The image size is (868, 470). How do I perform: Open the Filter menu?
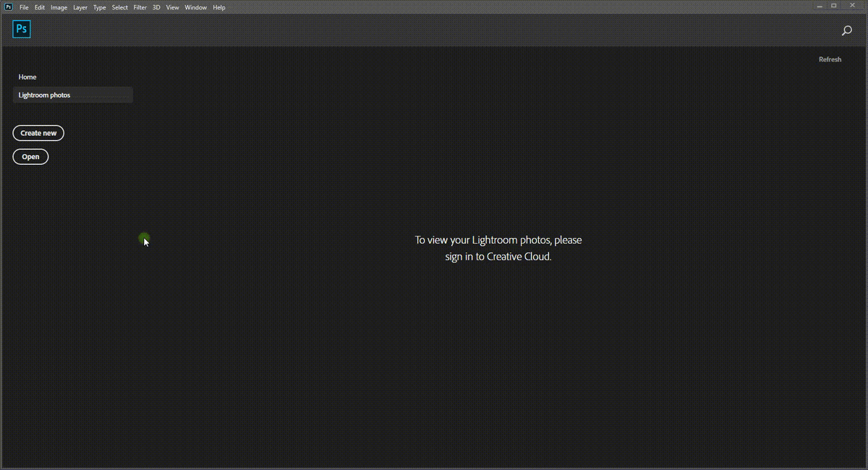(x=140, y=7)
